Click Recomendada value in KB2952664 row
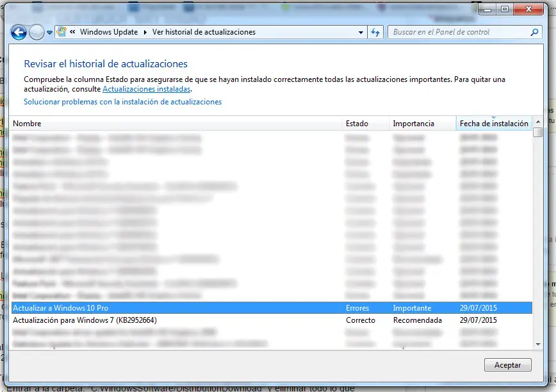This screenshot has height=392, width=556. tap(418, 320)
